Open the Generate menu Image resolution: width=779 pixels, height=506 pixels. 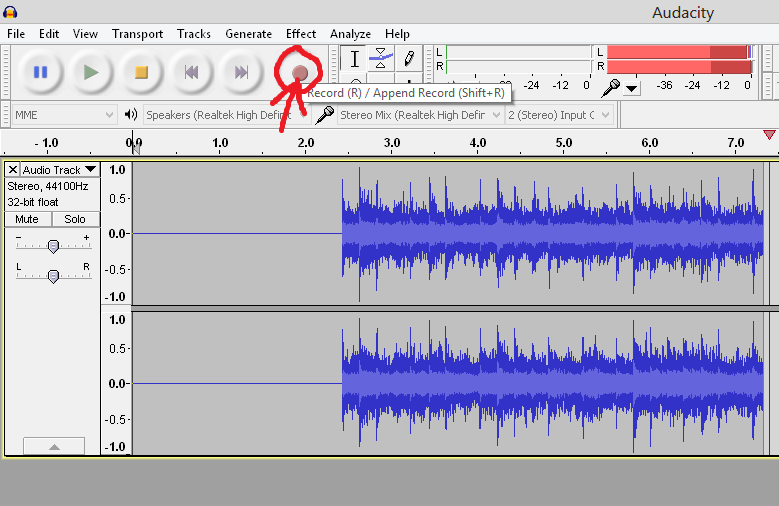pyautogui.click(x=248, y=34)
